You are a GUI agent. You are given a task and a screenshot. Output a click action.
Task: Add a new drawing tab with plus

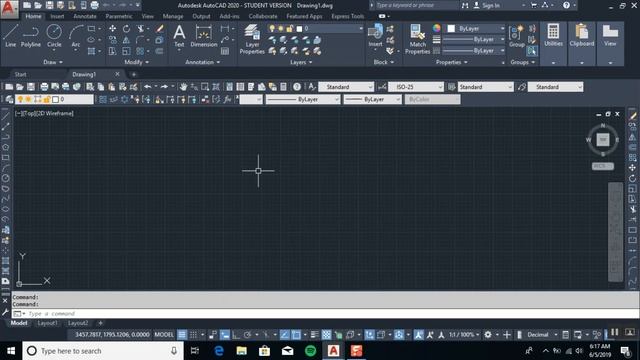coord(133,74)
